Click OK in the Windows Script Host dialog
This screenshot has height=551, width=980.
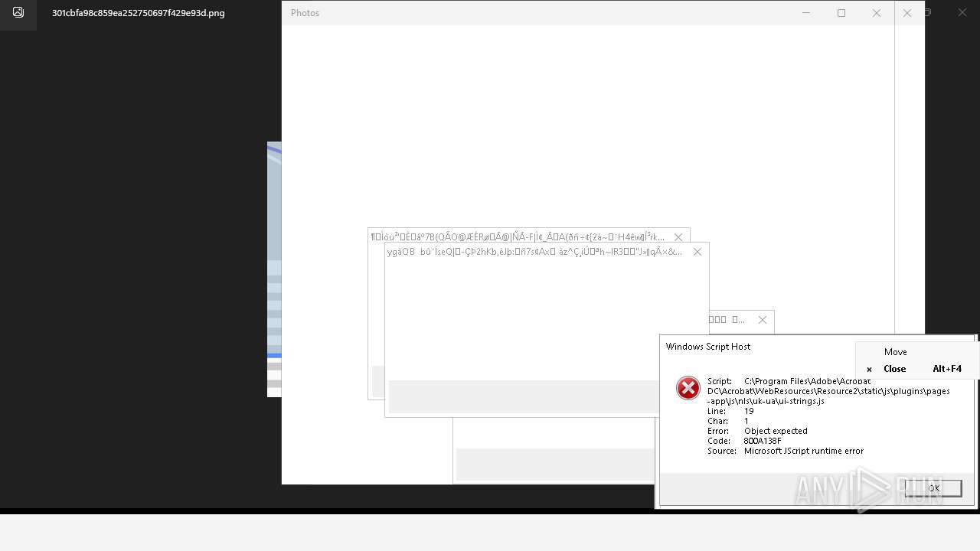(x=933, y=488)
